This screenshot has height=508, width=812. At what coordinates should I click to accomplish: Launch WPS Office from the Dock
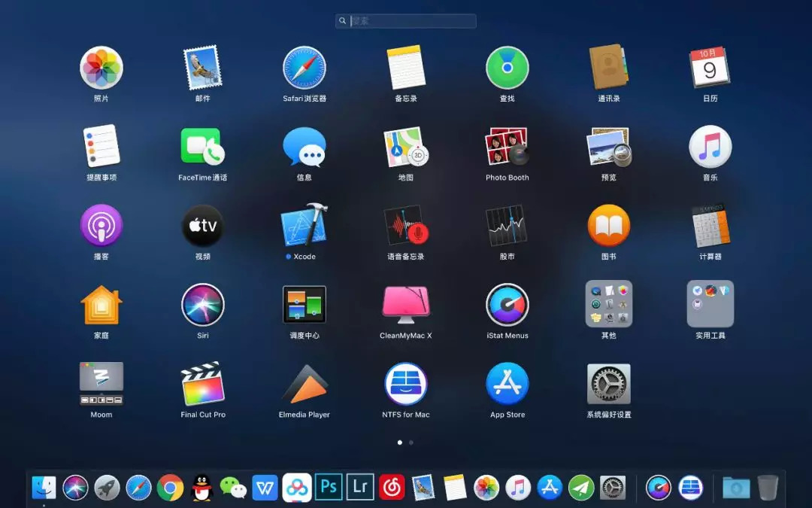coord(265,488)
